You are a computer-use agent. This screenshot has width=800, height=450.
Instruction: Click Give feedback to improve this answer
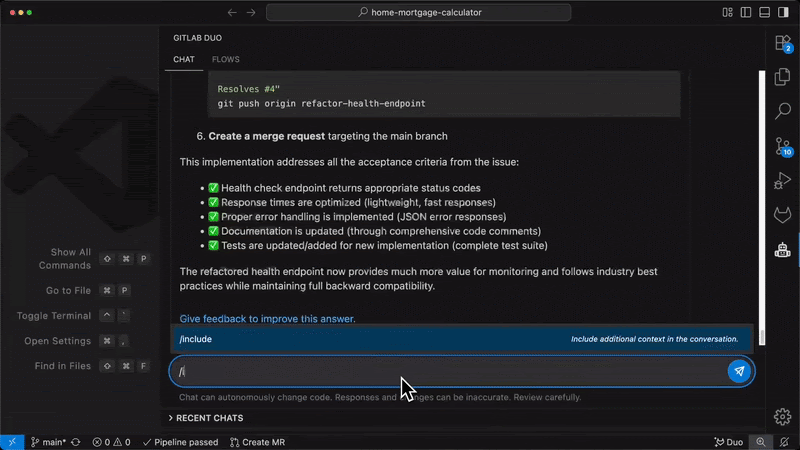pyautogui.click(x=267, y=319)
